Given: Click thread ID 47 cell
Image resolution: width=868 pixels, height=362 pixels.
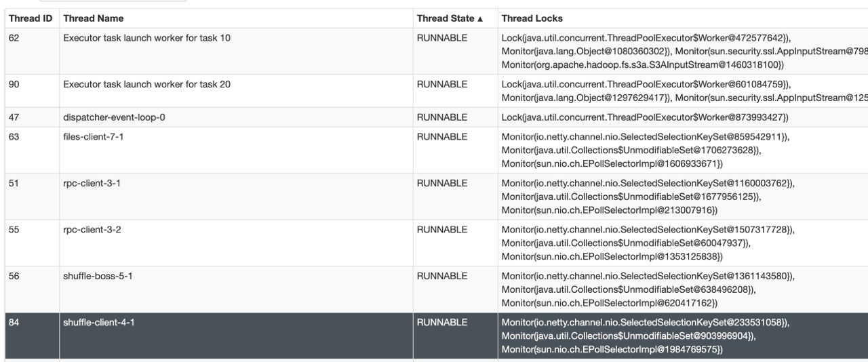Looking at the screenshot, I should [x=14, y=117].
